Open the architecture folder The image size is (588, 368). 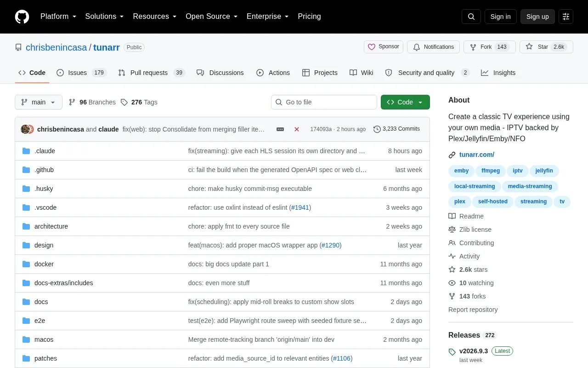51,226
